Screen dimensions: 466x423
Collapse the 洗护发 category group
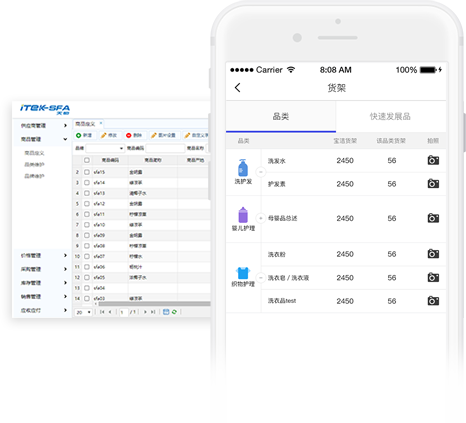tap(261, 172)
